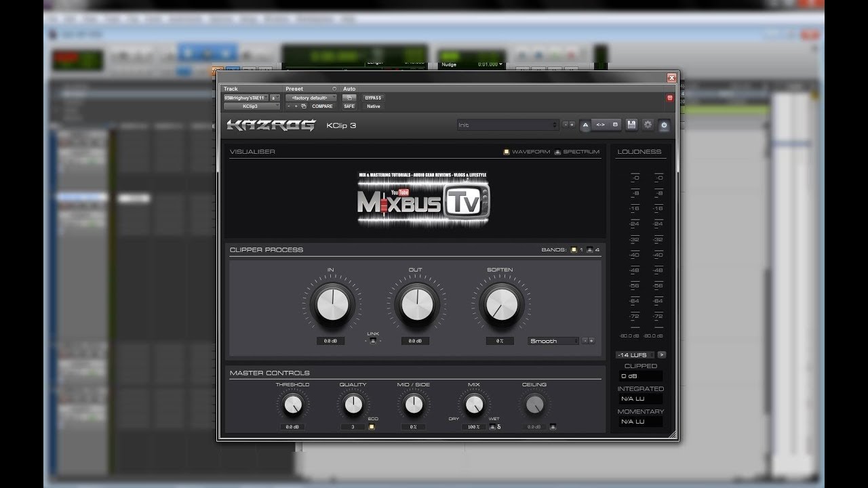Select next clipping mode next to Smooth
Image resolution: width=868 pixels, height=488 pixels.
[x=592, y=341]
